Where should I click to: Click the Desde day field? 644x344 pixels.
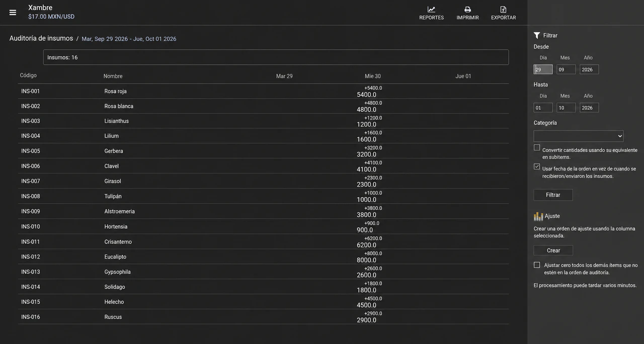coord(543,69)
